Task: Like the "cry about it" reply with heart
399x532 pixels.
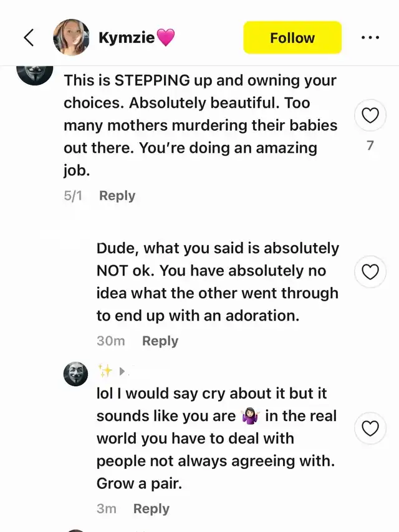Action: [370, 428]
